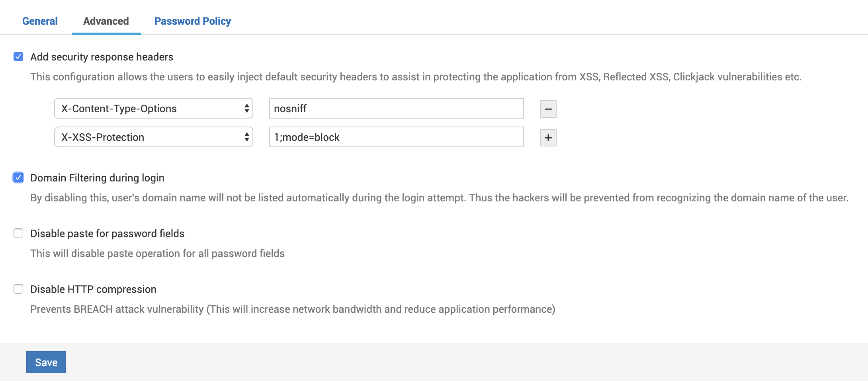Toggle Domain Filtering during login checkbox
868x382 pixels.
(18, 177)
